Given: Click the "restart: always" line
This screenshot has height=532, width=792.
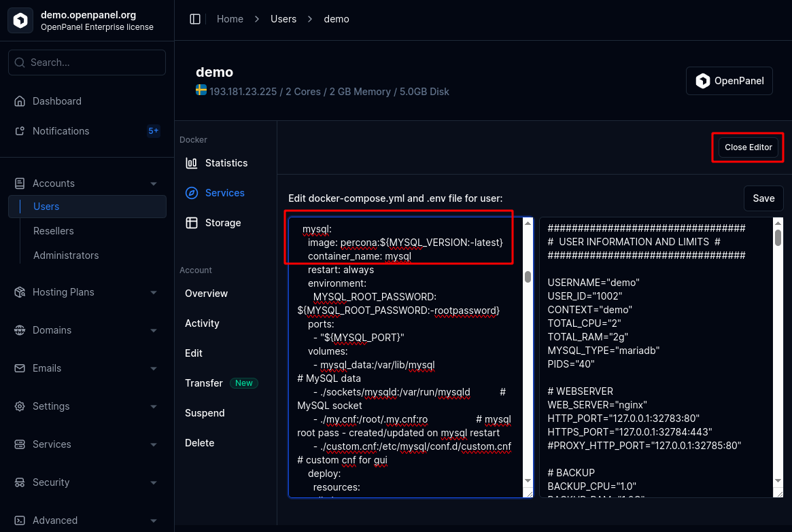Looking at the screenshot, I should click(x=341, y=270).
